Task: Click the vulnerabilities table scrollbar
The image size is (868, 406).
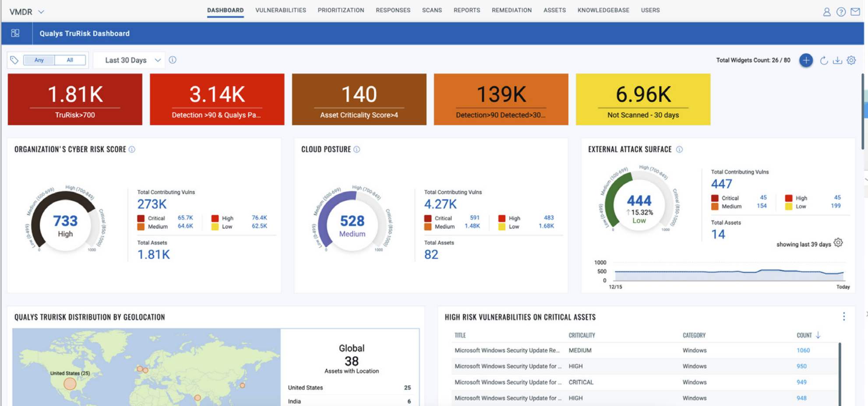Action: pyautogui.click(x=840, y=374)
